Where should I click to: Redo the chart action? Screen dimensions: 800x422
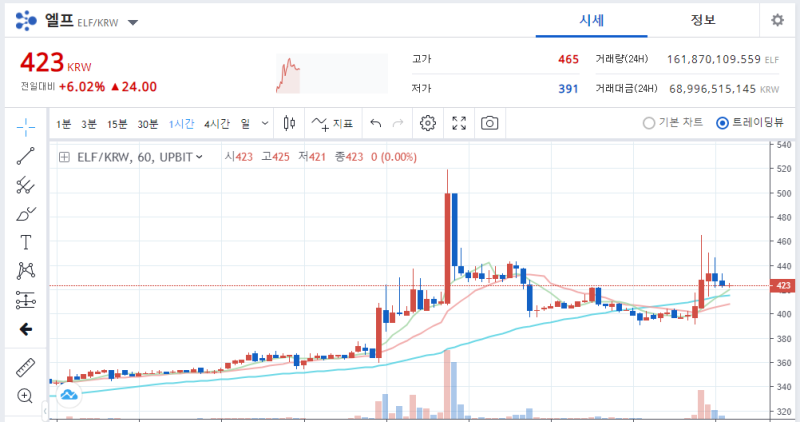click(x=398, y=123)
